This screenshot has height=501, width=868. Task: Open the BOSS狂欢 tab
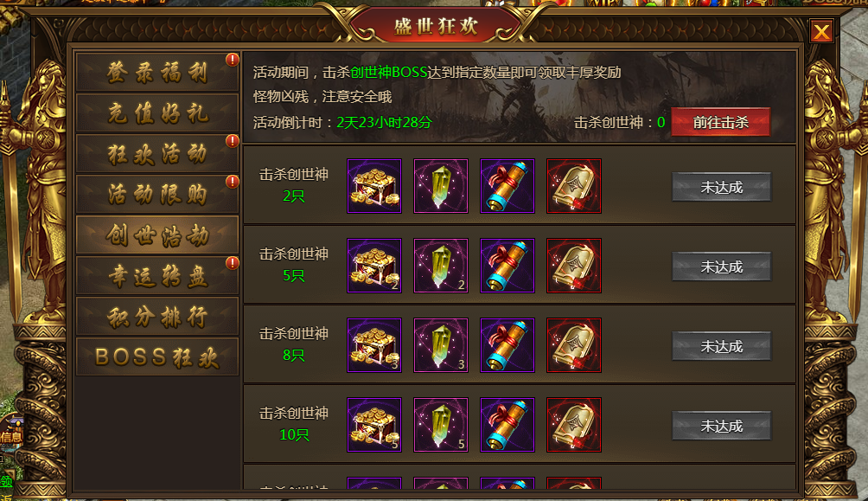pyautogui.click(x=157, y=356)
